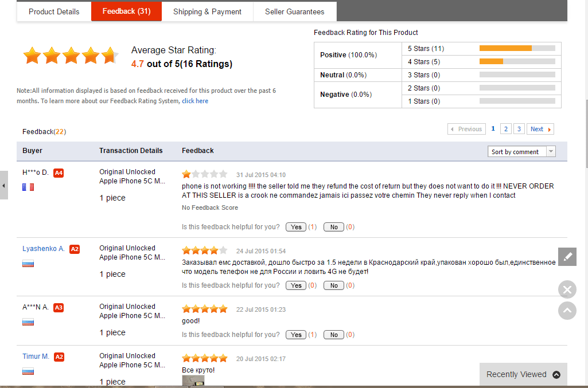Screen dimensions: 588x388
Task: Open the Sort by comment dropdown
Action: [x=522, y=152]
